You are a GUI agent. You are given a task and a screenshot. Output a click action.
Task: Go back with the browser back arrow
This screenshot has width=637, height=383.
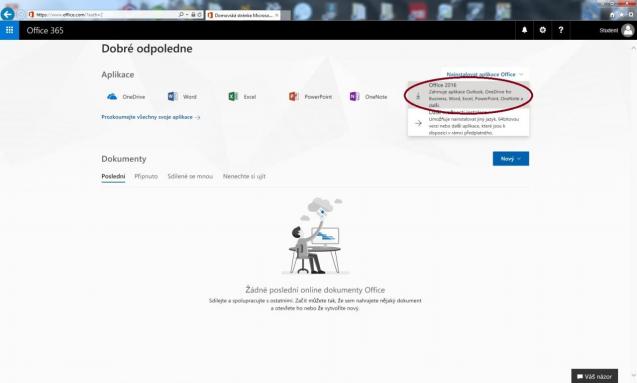(x=7, y=14)
